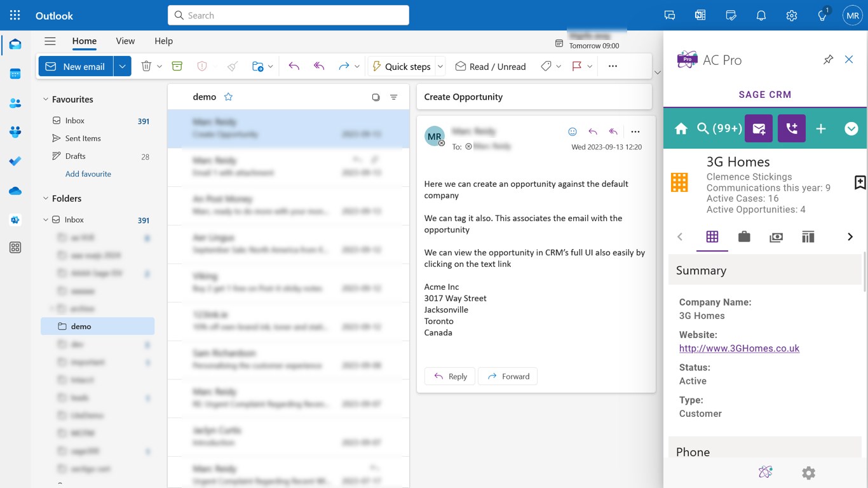Viewport: 868px width, 488px height.
Task: File the email to CRM with the envelope icon
Action: 759,128
